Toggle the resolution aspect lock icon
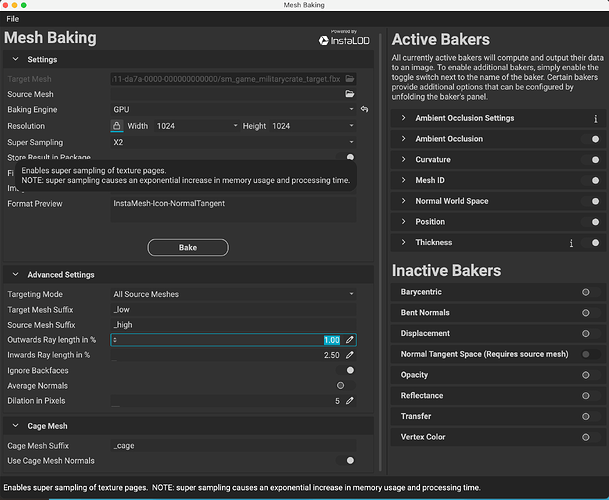The height and width of the screenshot is (500, 609). [x=117, y=126]
